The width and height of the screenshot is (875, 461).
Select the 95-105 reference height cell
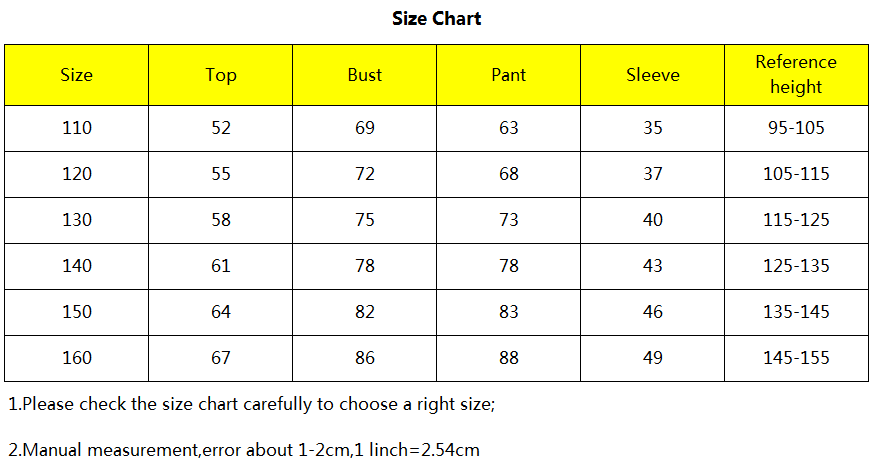[x=796, y=128]
